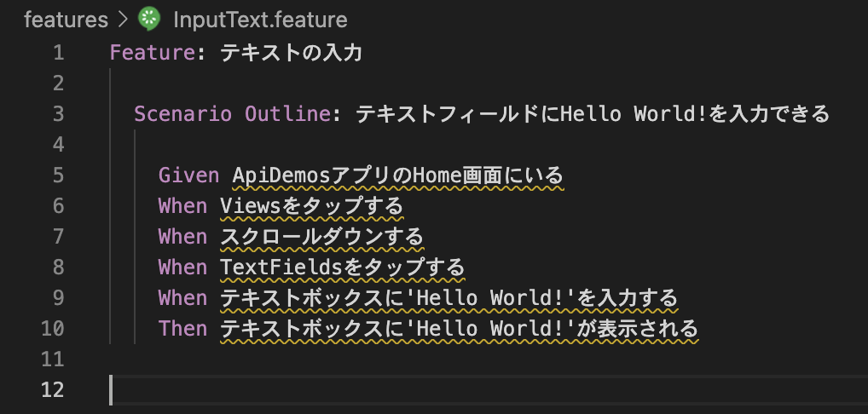This screenshot has width=868, height=414.
Task: Click line number 10 in the gutter
Action: tap(53, 329)
